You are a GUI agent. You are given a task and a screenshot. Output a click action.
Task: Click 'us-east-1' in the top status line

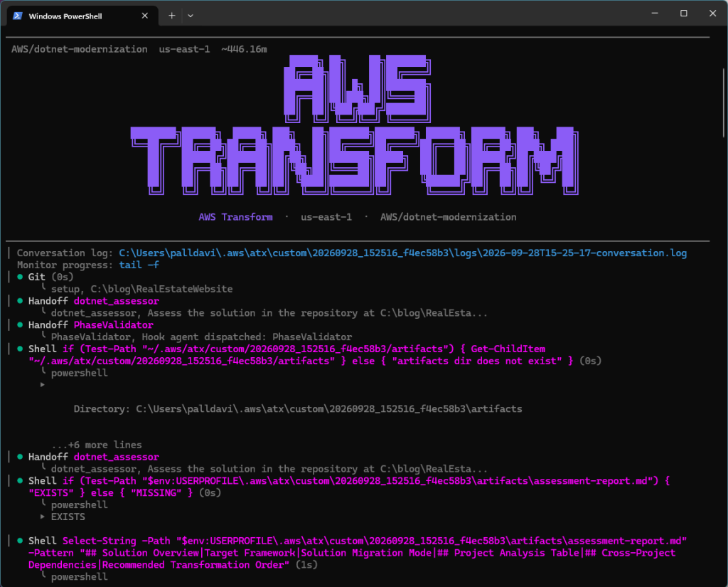(x=184, y=49)
